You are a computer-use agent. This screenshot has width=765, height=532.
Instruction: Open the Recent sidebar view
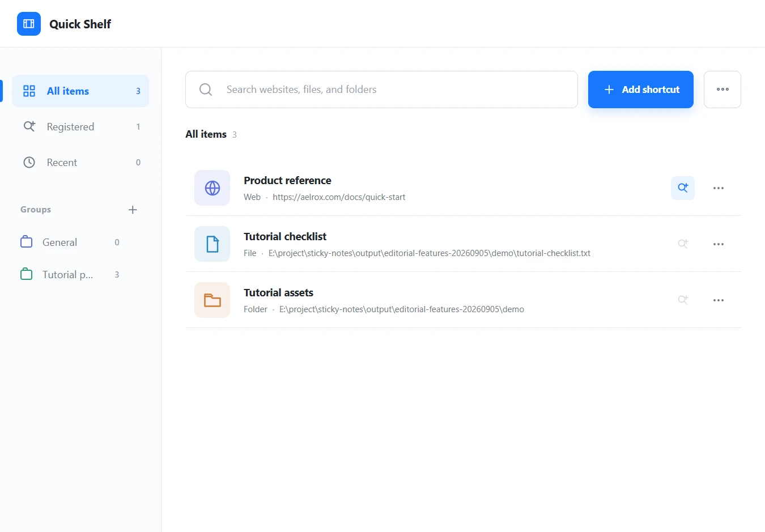click(x=80, y=163)
